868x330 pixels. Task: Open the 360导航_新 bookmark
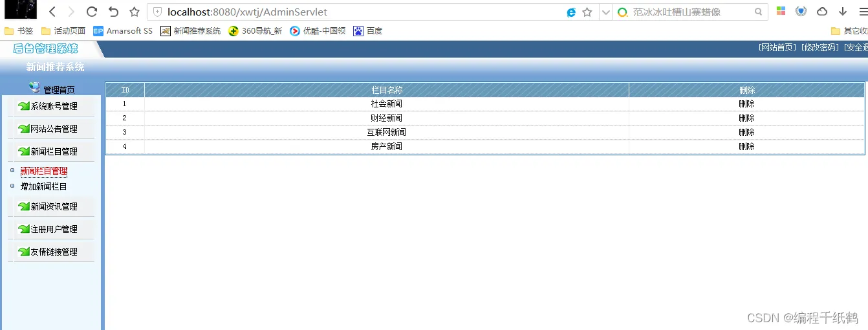(x=255, y=30)
